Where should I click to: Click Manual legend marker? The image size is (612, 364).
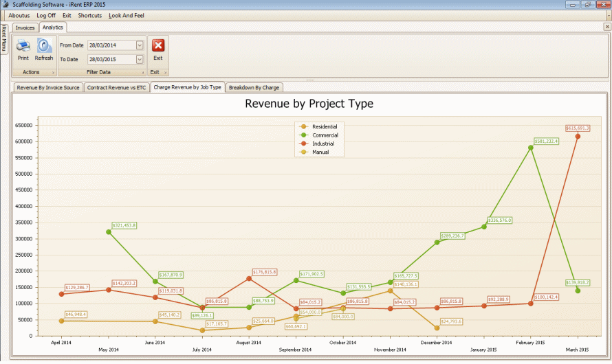303,152
